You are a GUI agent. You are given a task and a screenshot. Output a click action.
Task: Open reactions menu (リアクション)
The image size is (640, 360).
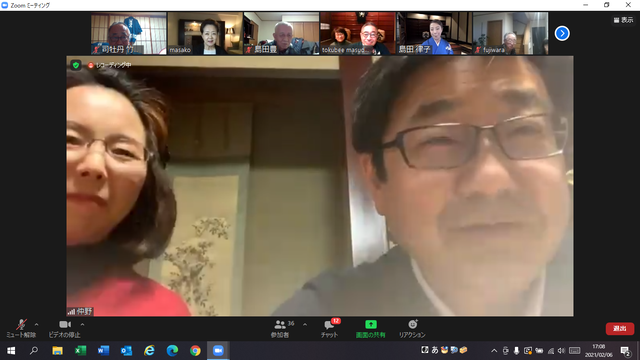[x=412, y=329]
